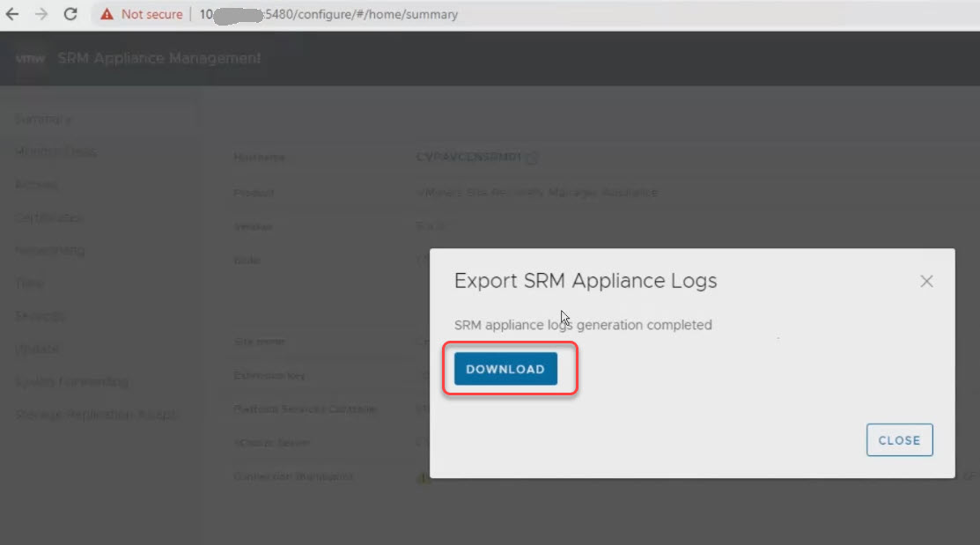Open Time in the left sidebar
The height and width of the screenshot is (545, 980).
(29, 284)
